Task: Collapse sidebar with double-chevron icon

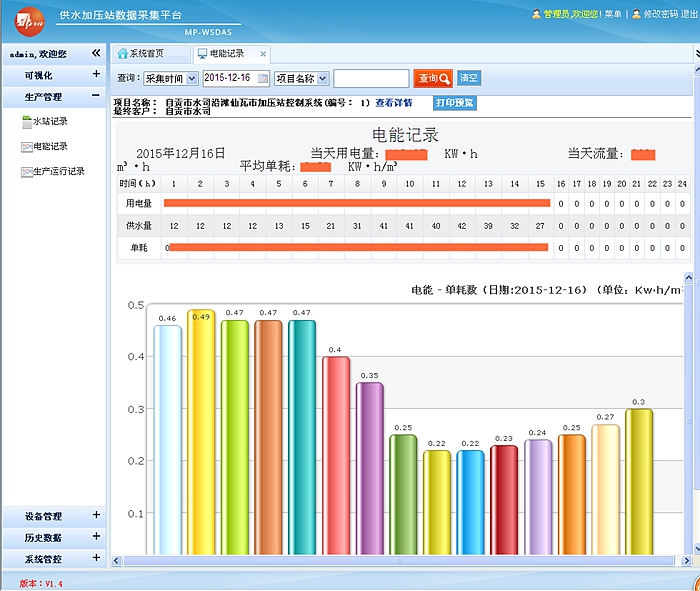Action: coord(96,53)
